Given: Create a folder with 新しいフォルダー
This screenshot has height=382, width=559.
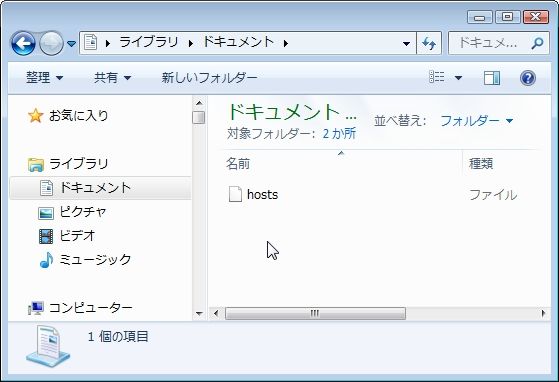Looking at the screenshot, I should [x=209, y=77].
